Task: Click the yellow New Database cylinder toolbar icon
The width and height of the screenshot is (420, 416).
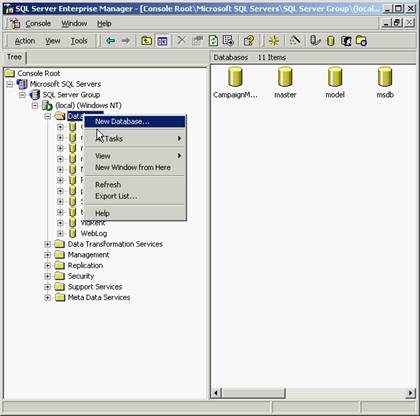Action: pyautogui.click(x=331, y=41)
